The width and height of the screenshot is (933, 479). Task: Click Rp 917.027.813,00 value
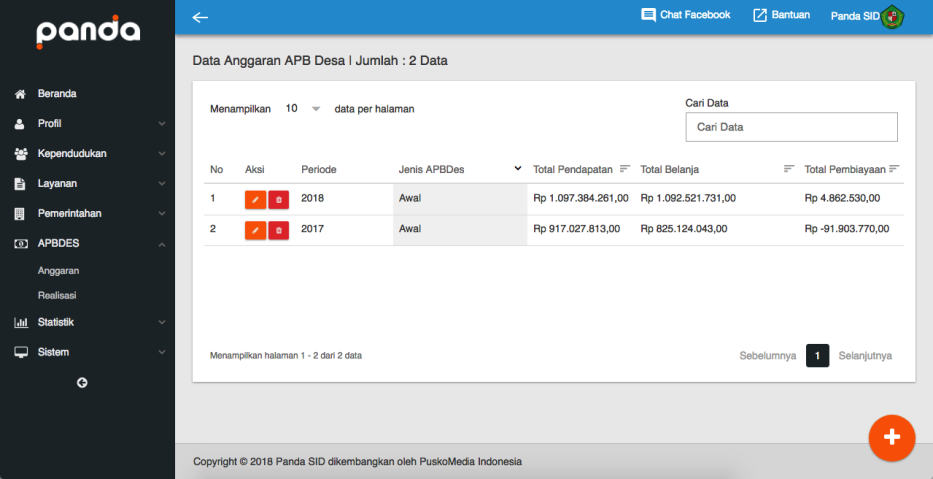(x=577, y=228)
